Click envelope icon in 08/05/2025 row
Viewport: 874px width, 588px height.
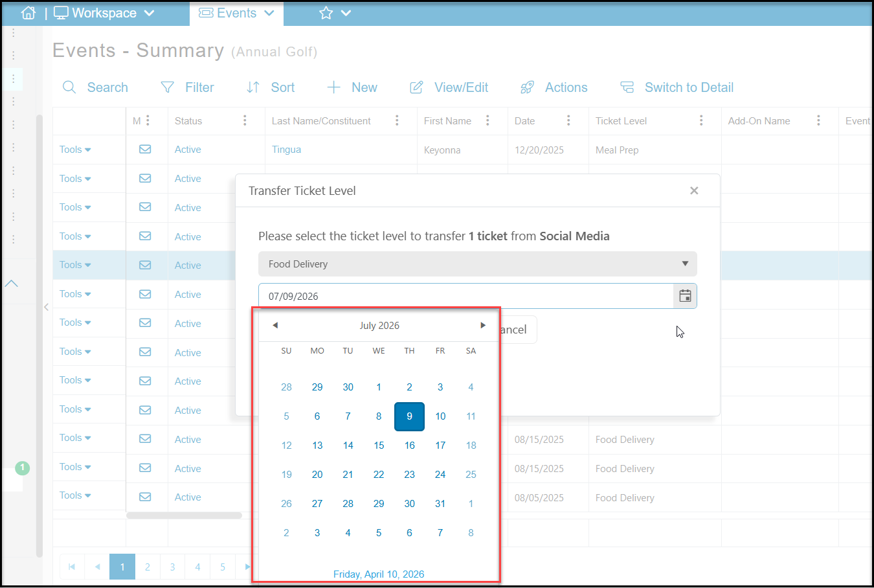(x=145, y=497)
